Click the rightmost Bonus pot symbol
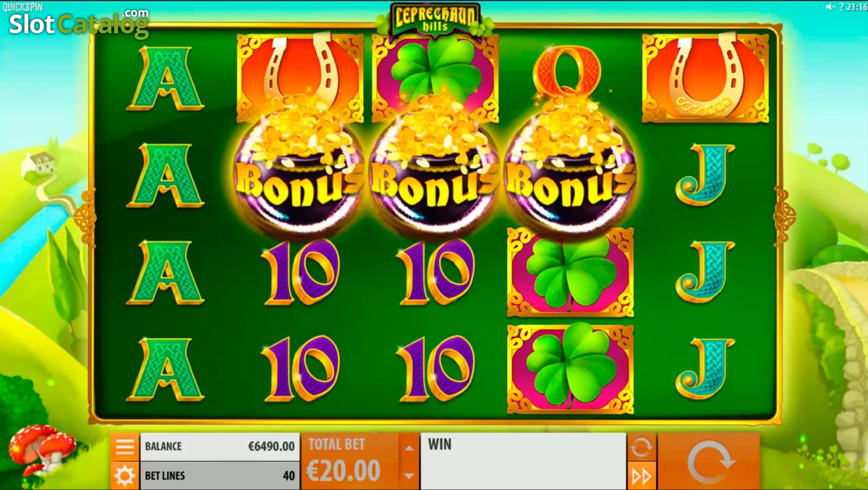Viewport: 868px width, 490px height. point(569,170)
